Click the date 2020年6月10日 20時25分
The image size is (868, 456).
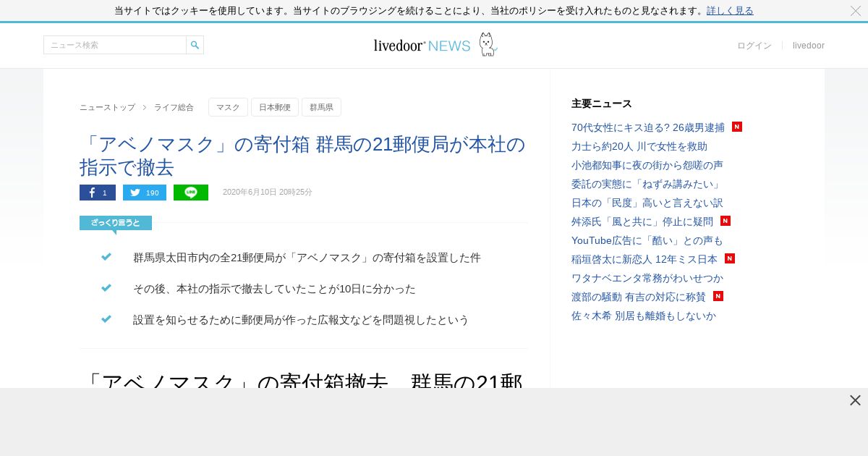[x=268, y=193]
